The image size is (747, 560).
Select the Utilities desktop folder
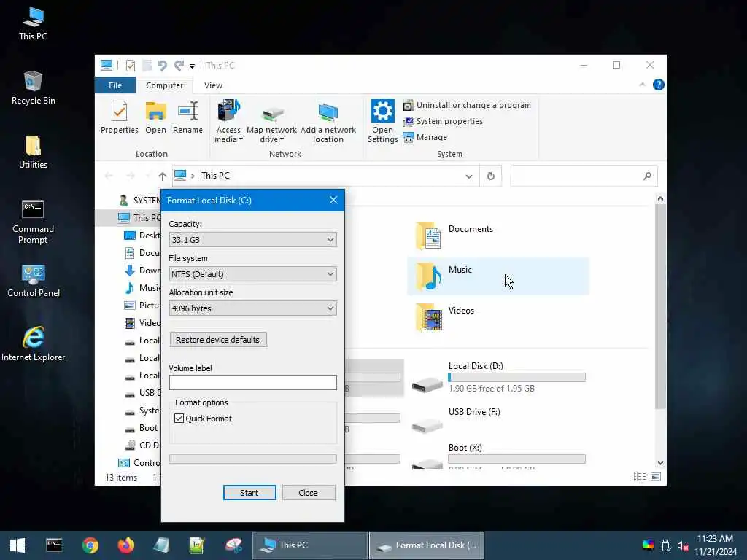click(33, 152)
